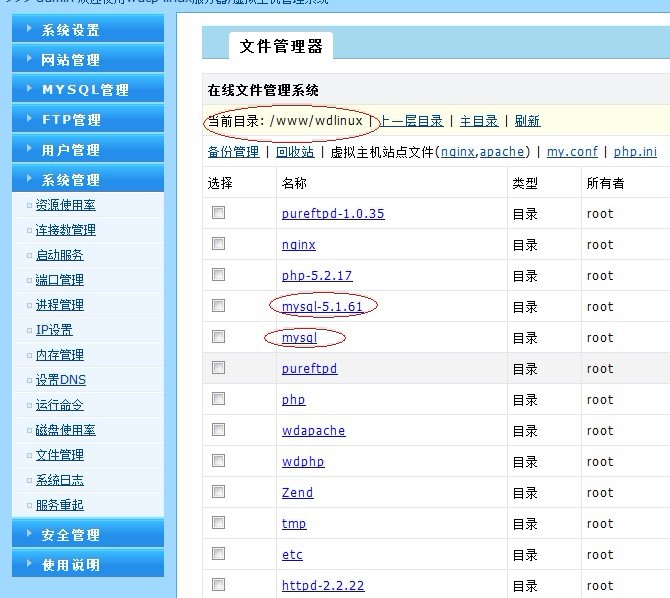
Task: Expand the 用户管理 menu section
Action: [88, 149]
